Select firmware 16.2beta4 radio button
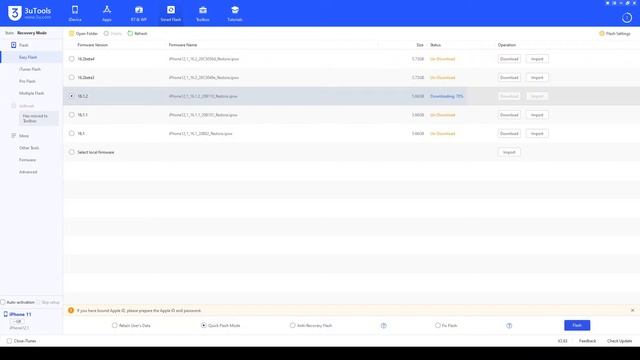Viewport: 640px width, 360px height. click(x=71, y=59)
